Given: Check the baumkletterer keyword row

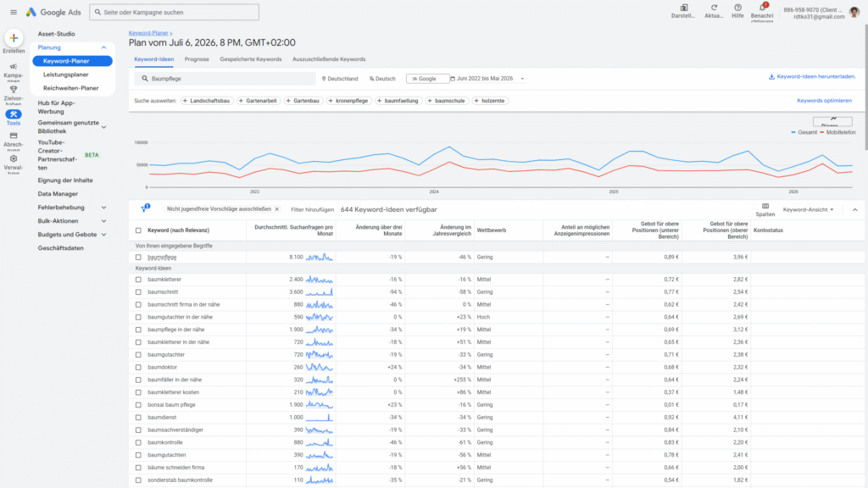Looking at the screenshot, I should click(138, 280).
